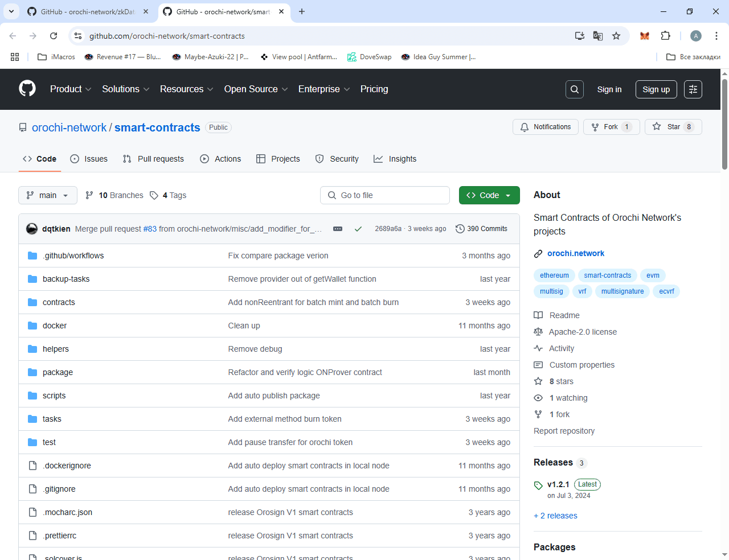This screenshot has width=729, height=560.
Task: Open the contracts folder
Action: pyautogui.click(x=59, y=302)
